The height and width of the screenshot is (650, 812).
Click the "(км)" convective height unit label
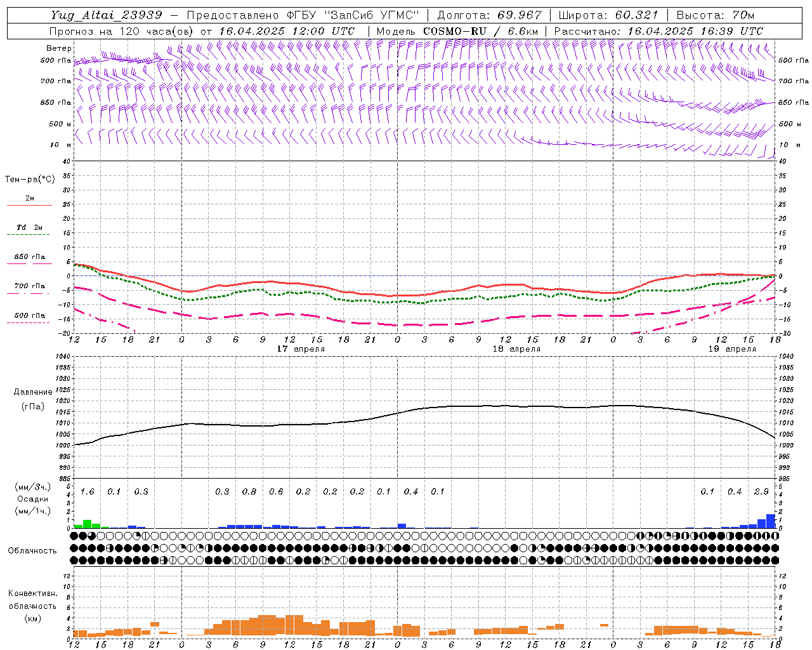[32, 618]
